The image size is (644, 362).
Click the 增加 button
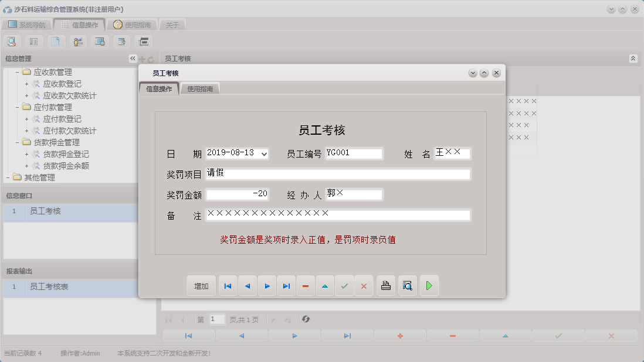201,285
